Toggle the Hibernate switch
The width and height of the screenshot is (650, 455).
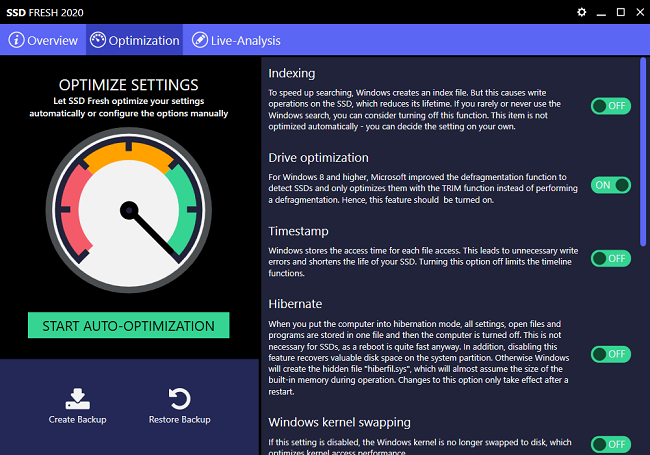611,354
